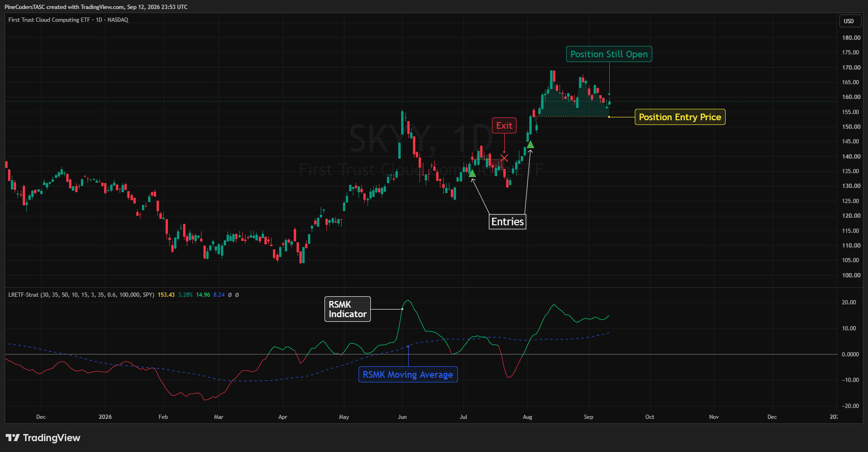Click the PineCodersTASC attribution text
The height and width of the screenshot is (452, 868).
coord(96,7)
